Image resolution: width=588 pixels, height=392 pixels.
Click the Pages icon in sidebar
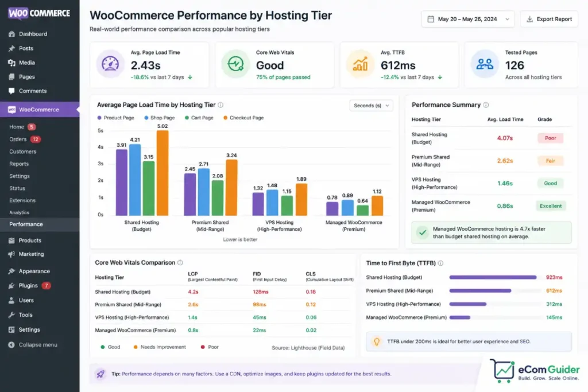point(11,77)
